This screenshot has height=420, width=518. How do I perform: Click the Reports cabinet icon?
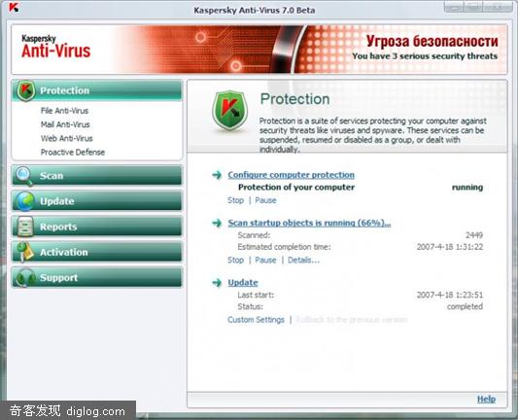pos(25,227)
